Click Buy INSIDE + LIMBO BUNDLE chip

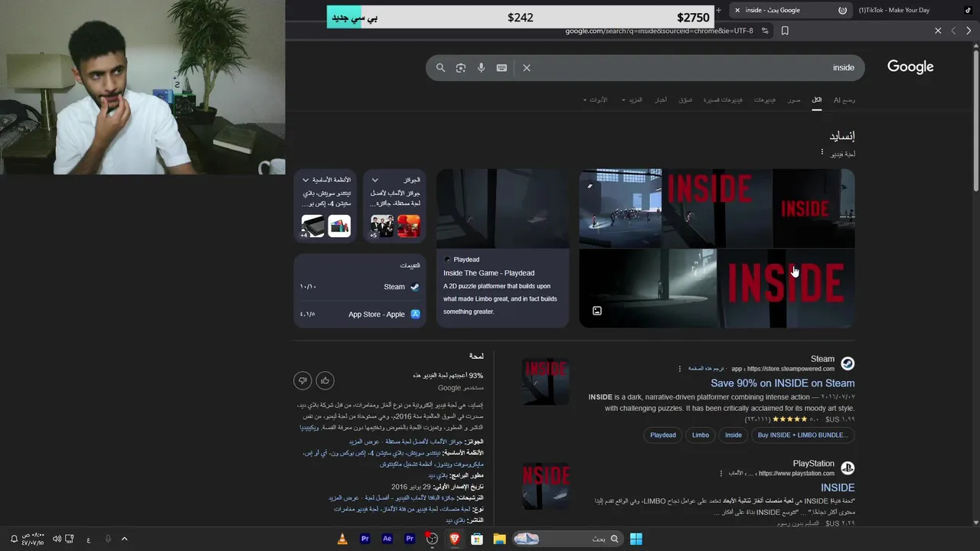pyautogui.click(x=802, y=435)
